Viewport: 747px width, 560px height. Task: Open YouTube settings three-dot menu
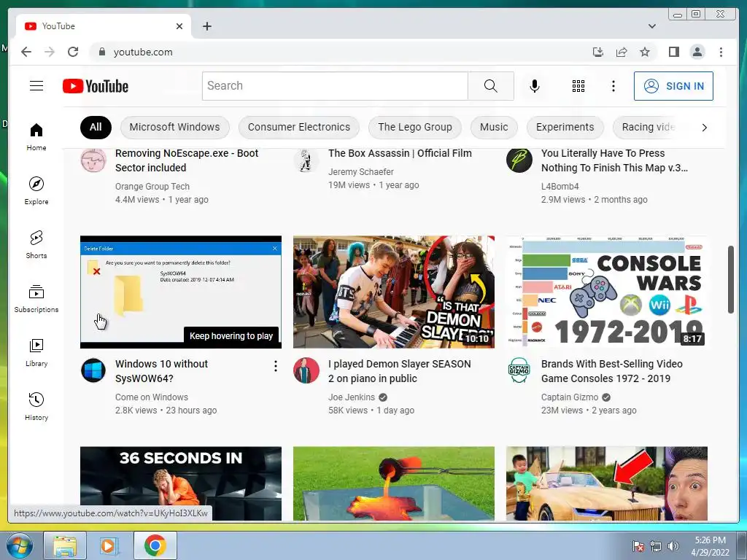613,86
